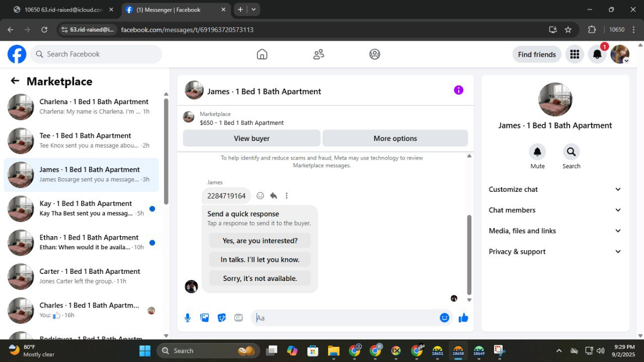Viewport: 644px width, 362px height.
Task: Open more options for the 2284719164 message
Action: (287, 196)
